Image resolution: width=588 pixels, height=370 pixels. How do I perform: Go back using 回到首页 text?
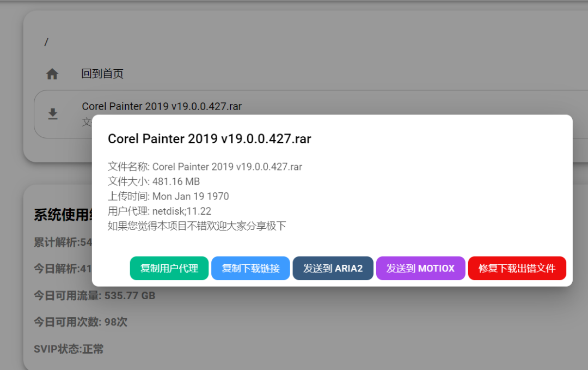tap(102, 74)
